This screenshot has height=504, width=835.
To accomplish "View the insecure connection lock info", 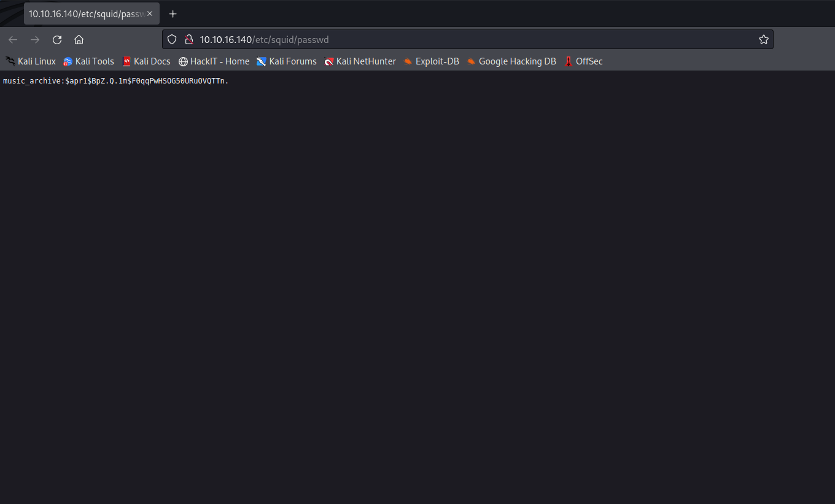I will [189, 39].
